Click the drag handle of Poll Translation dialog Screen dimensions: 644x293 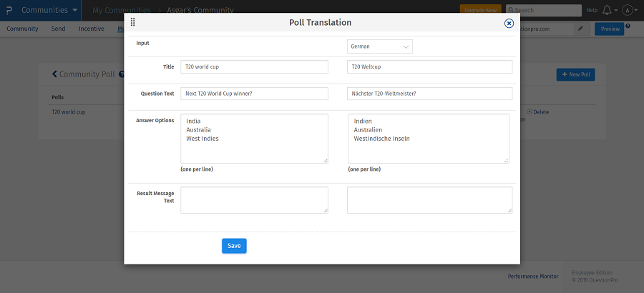(132, 23)
